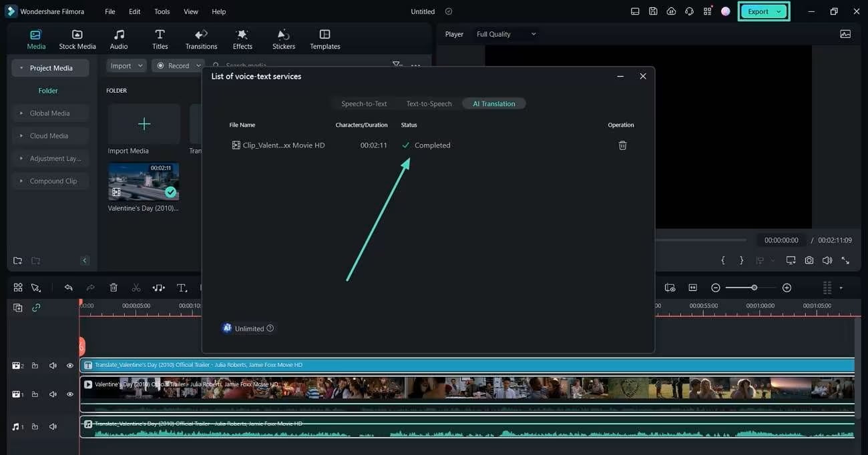The width and height of the screenshot is (868, 455).
Task: Open the Tools menu
Action: [162, 11]
